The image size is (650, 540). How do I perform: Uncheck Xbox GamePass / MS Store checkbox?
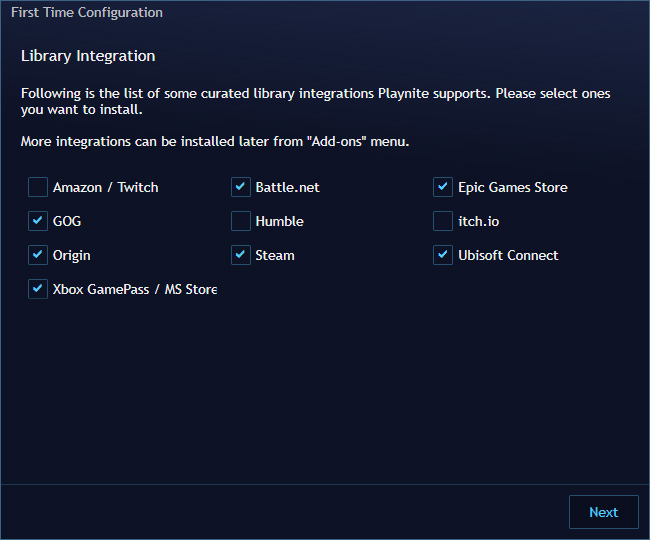coord(38,289)
